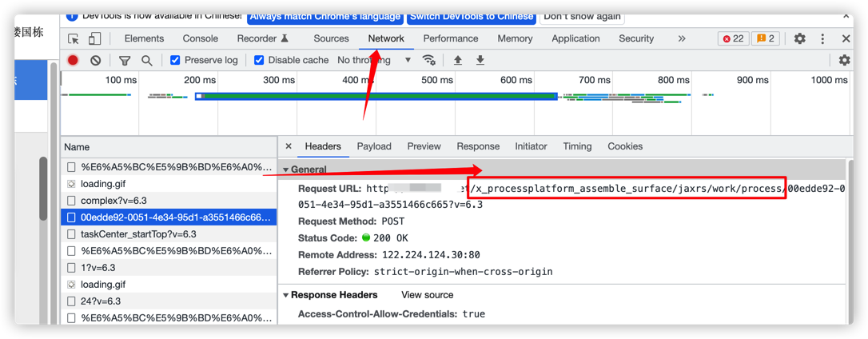Viewport: 868px width, 339px height.
Task: Export HAR file with download arrow
Action: pos(480,60)
